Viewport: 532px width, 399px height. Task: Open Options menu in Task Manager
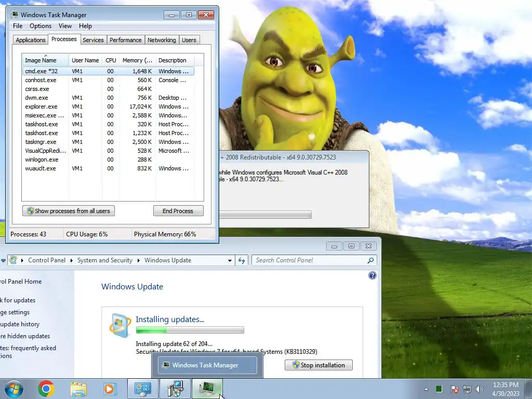(41, 26)
